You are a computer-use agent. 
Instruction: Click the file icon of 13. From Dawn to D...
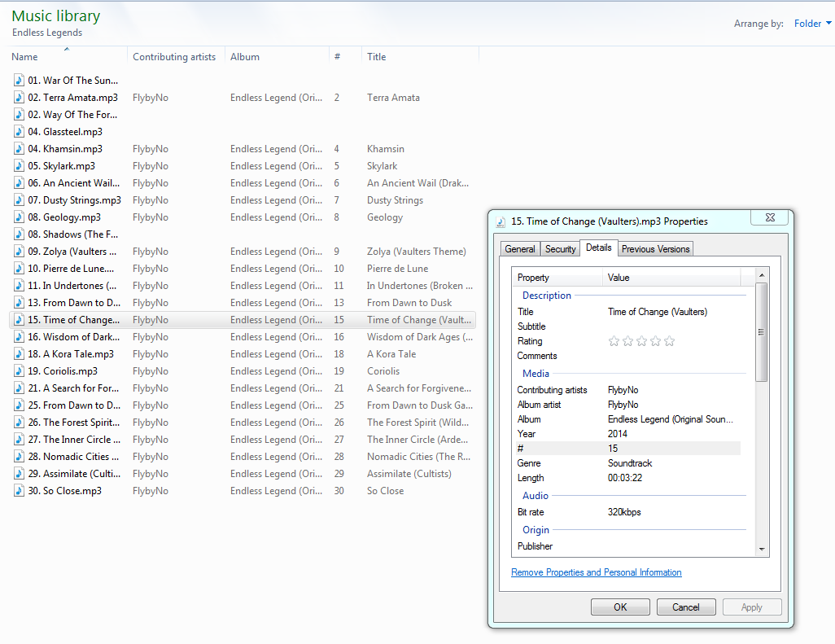[x=20, y=303]
